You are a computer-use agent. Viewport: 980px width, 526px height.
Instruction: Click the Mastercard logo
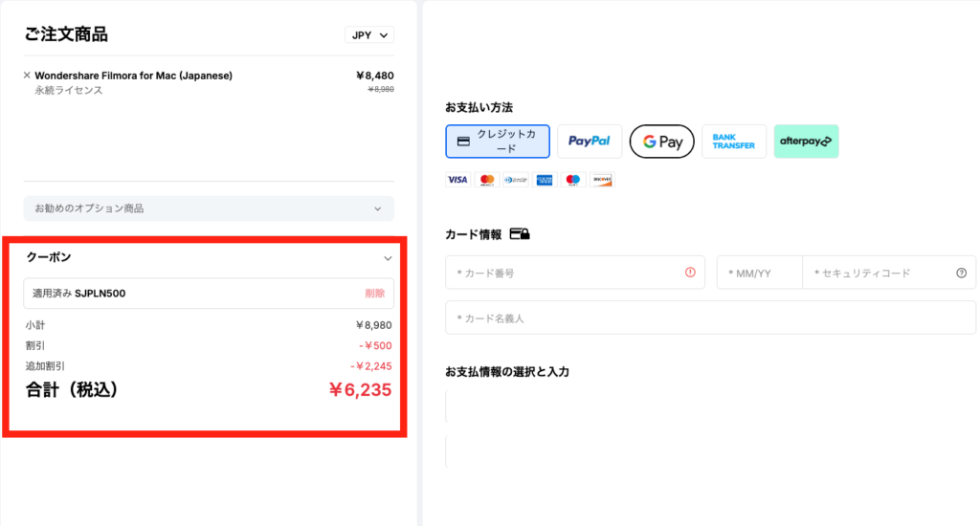(486, 179)
